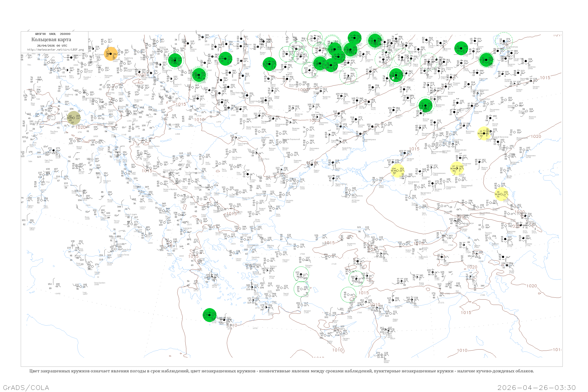The image size is (588, 392).
Task: Click the solid green circle near Crete
Action: point(210,315)
